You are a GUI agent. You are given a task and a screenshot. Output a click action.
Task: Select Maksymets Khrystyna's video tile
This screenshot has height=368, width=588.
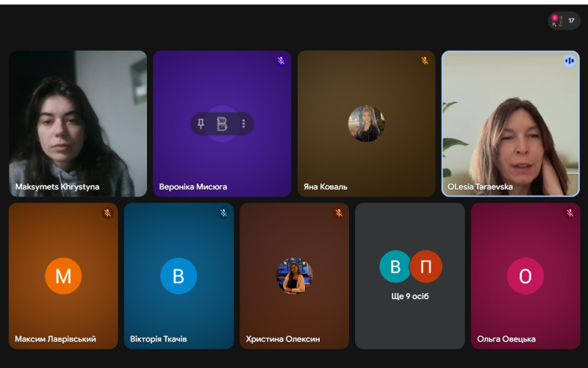pyautogui.click(x=78, y=123)
